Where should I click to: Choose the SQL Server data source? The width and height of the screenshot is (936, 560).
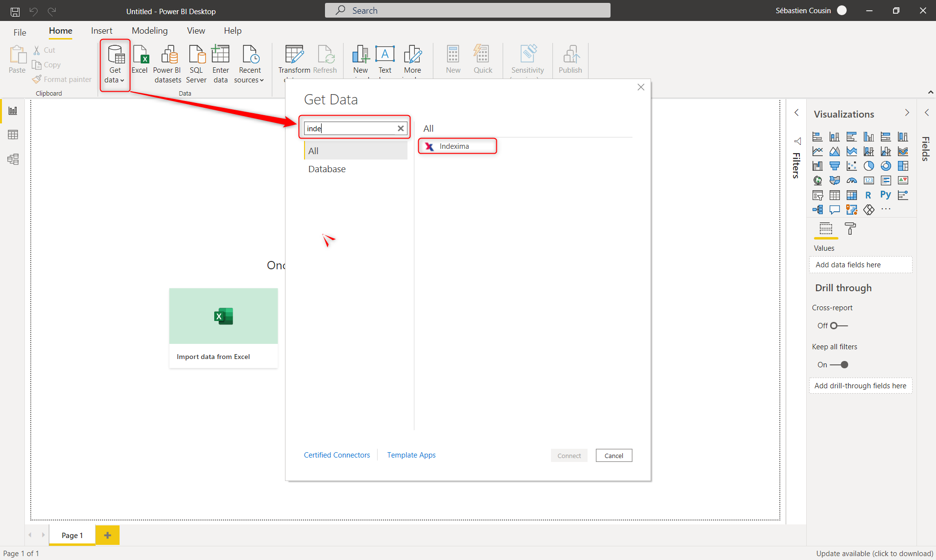[196, 64]
